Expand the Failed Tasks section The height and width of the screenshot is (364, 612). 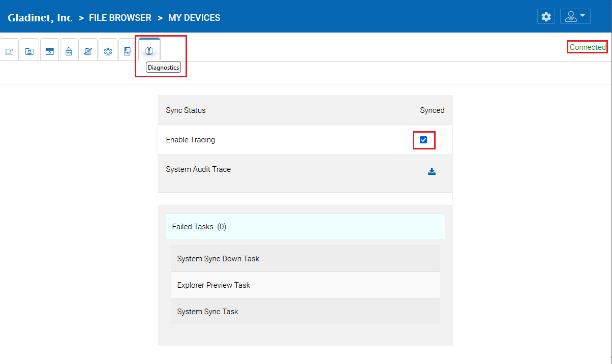pos(305,226)
